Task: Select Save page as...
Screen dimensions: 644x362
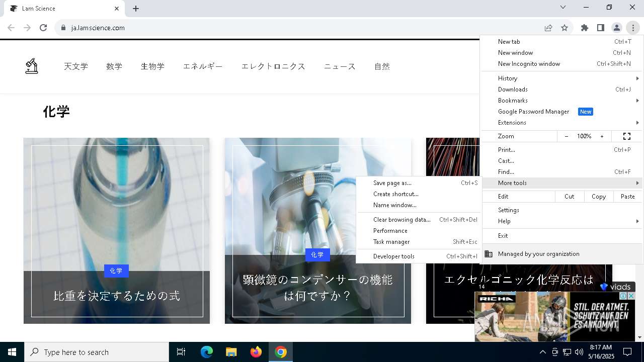Action: 419,183
